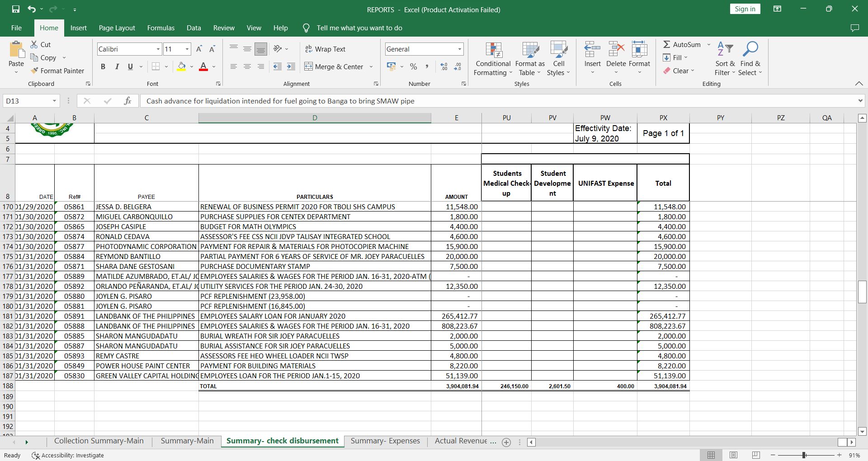The height and width of the screenshot is (461, 868).
Task: Select the Summary- Expenses sheet tab
Action: point(385,441)
